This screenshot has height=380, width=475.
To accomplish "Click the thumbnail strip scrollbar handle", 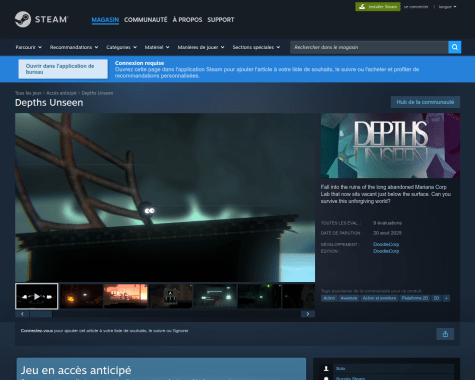I will point(41,314).
